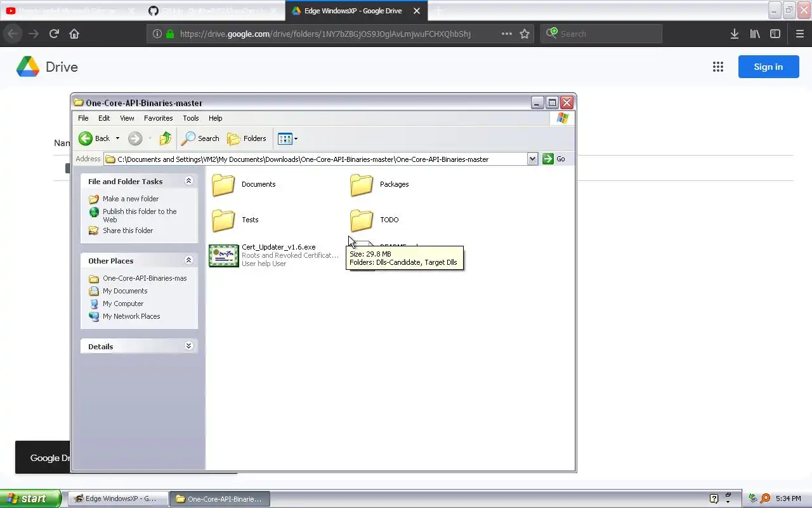Open the Favorites menu
Screen dimensions: 812x508
click(x=158, y=118)
